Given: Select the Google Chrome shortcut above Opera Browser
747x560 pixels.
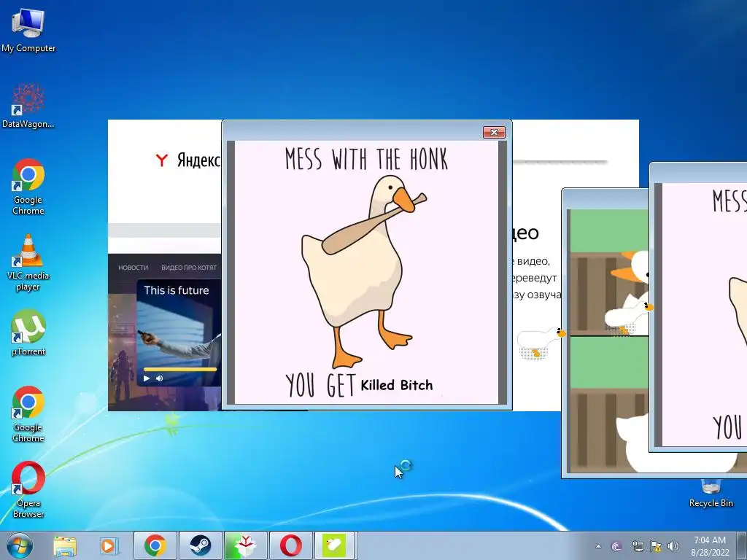Looking at the screenshot, I should [28, 414].
